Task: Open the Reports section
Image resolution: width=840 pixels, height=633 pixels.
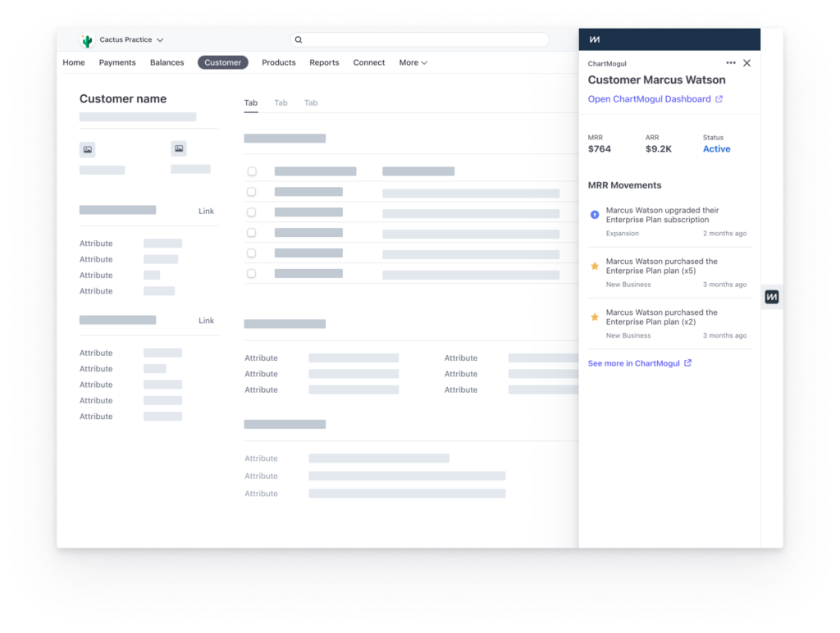Action: [x=324, y=62]
